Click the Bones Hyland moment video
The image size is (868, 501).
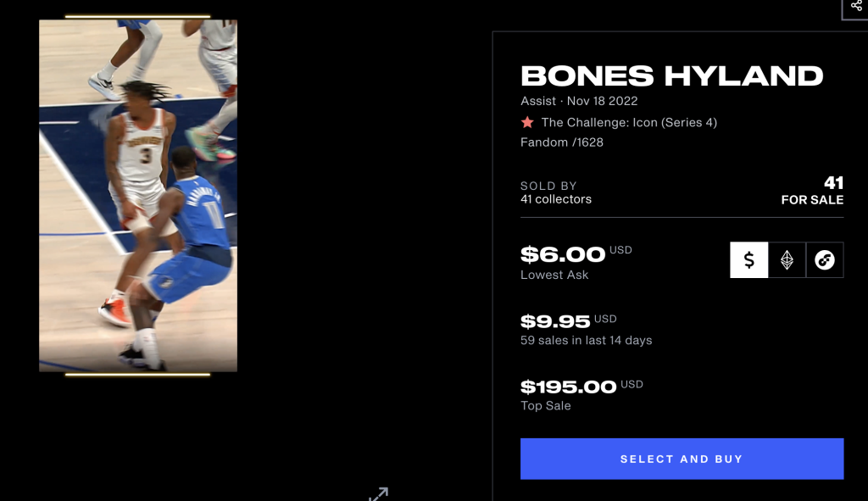(138, 195)
